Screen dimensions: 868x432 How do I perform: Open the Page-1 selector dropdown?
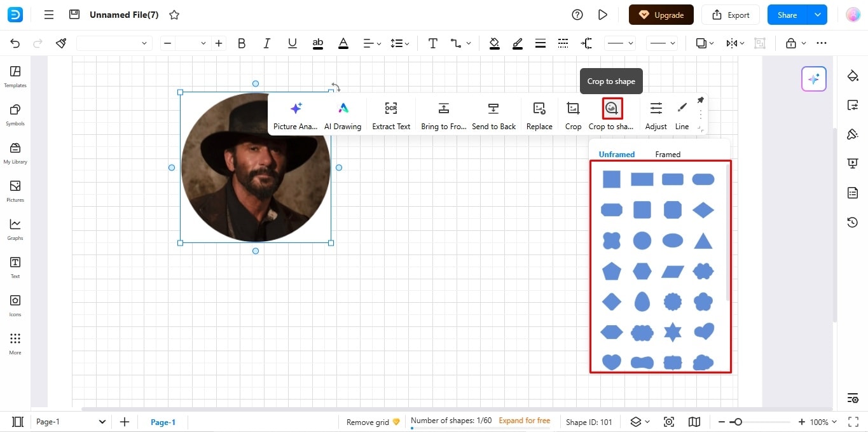tap(71, 422)
